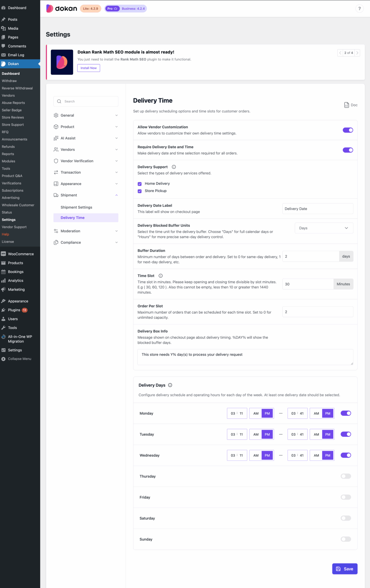Click the Analytics bar chart sidebar icon
The width and height of the screenshot is (370, 588).
tap(3, 281)
